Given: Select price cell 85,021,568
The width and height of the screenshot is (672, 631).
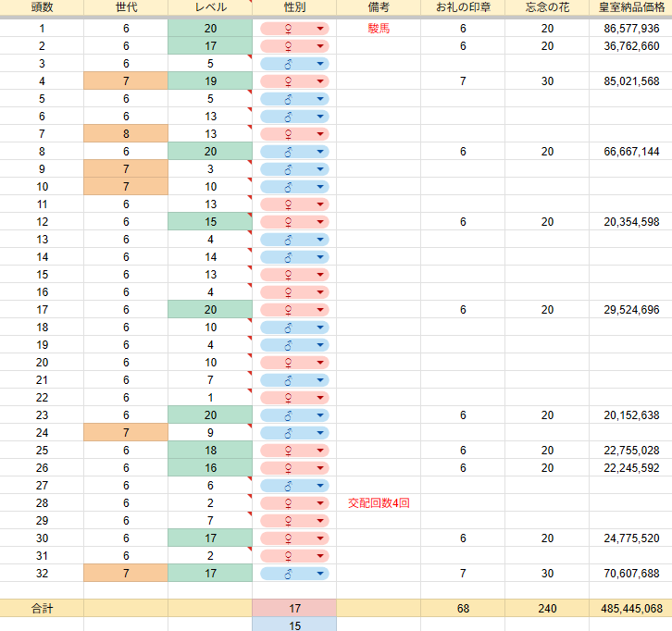Looking at the screenshot, I should [x=631, y=81].
